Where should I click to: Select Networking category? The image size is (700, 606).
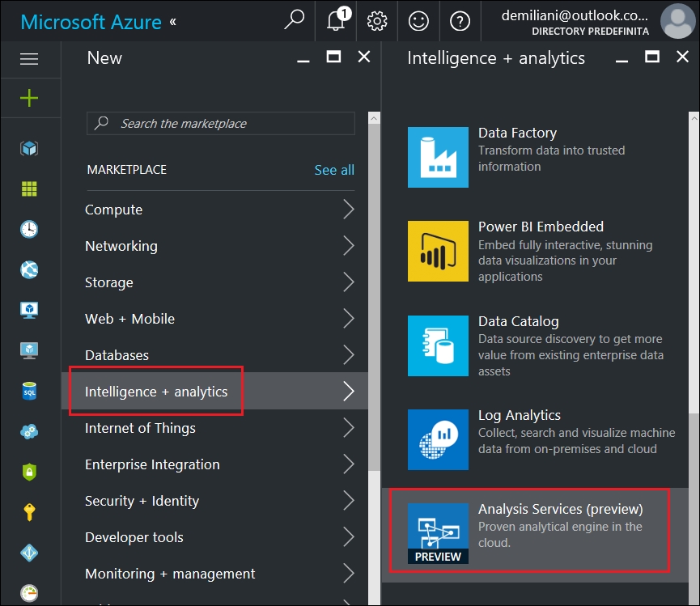point(121,246)
